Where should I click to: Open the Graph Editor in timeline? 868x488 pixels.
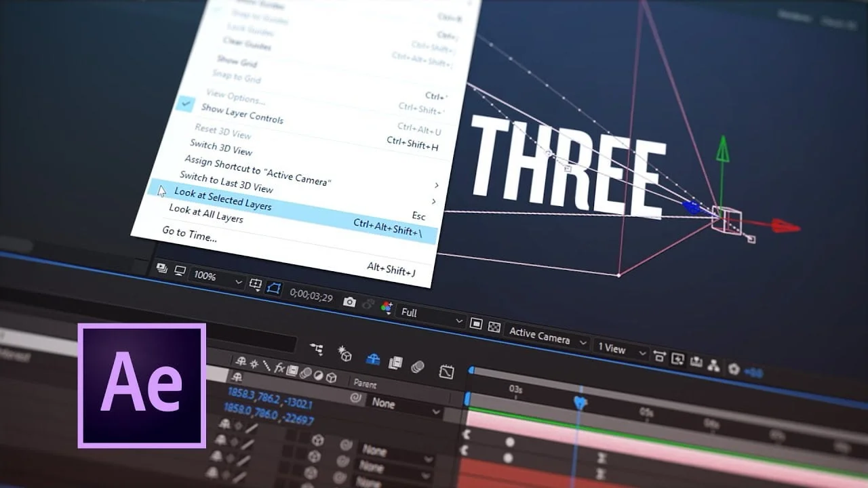[446, 371]
